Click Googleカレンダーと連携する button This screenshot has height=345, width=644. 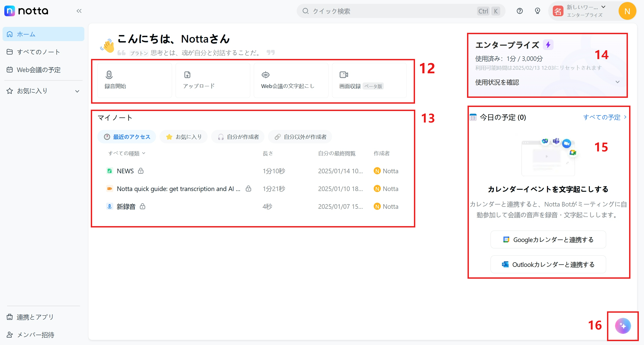[x=548, y=239]
